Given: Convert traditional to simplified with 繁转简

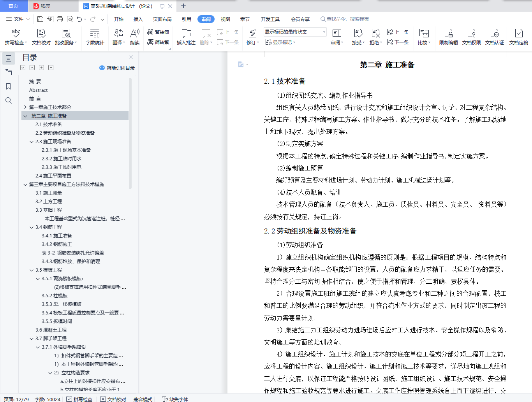Looking at the screenshot, I should 158,32.
